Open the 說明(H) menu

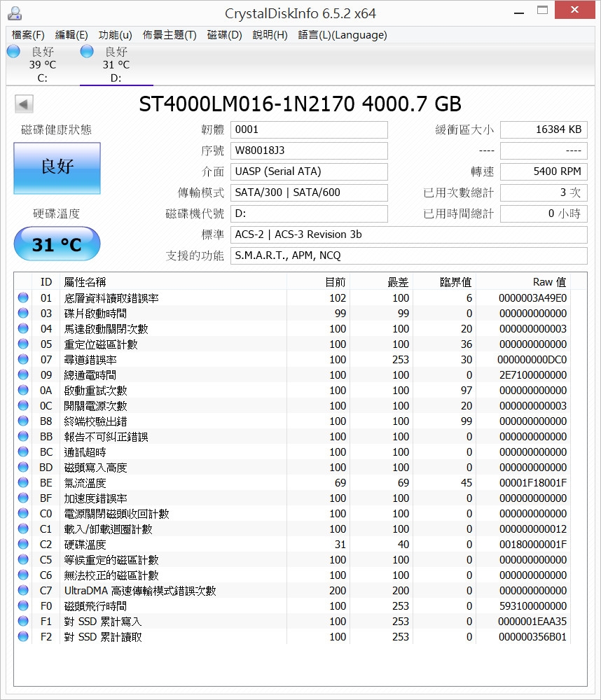coord(270,35)
